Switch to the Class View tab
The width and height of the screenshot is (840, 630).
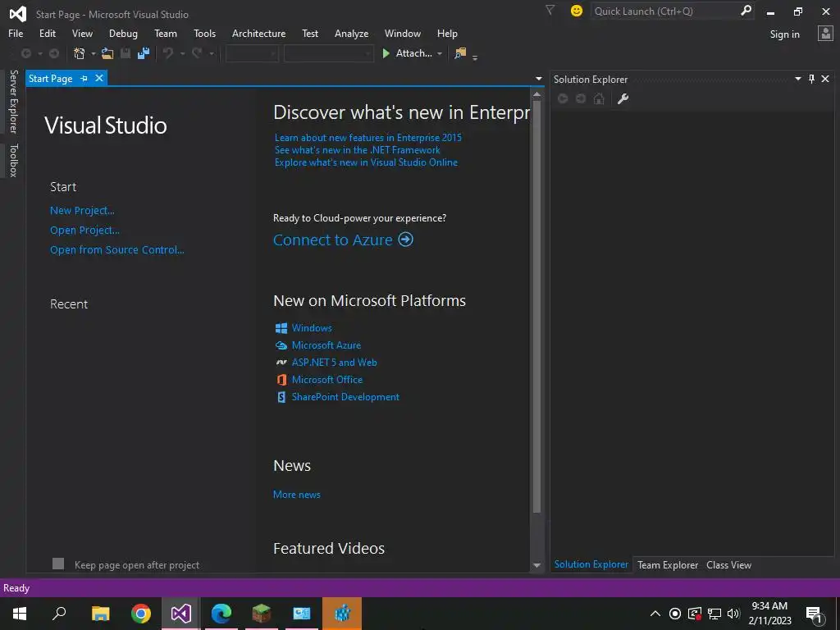click(x=728, y=564)
